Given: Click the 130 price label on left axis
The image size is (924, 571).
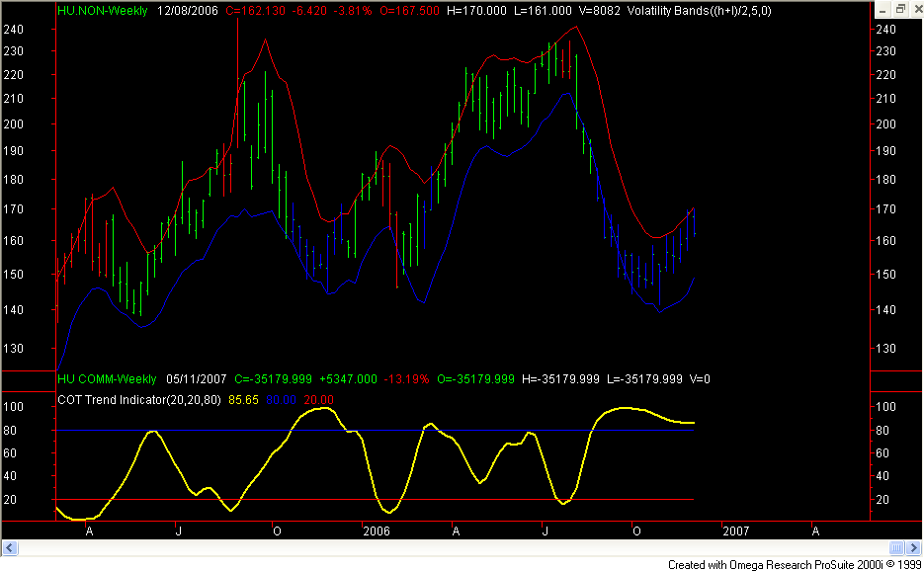Looking at the screenshot, I should (x=13, y=349).
